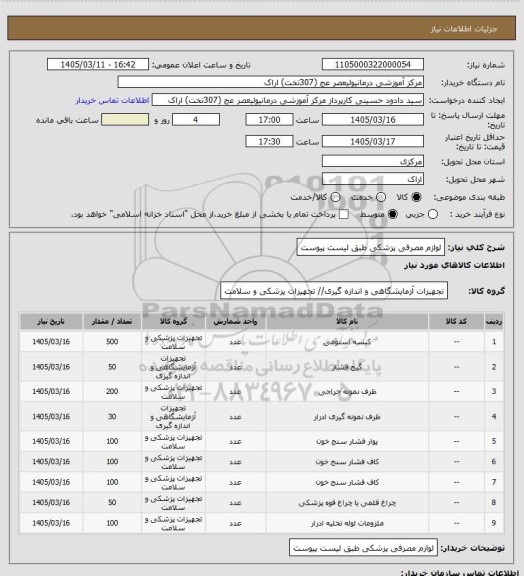Click the item name گیج فشار in row 2
524x576 pixels.
347,367
